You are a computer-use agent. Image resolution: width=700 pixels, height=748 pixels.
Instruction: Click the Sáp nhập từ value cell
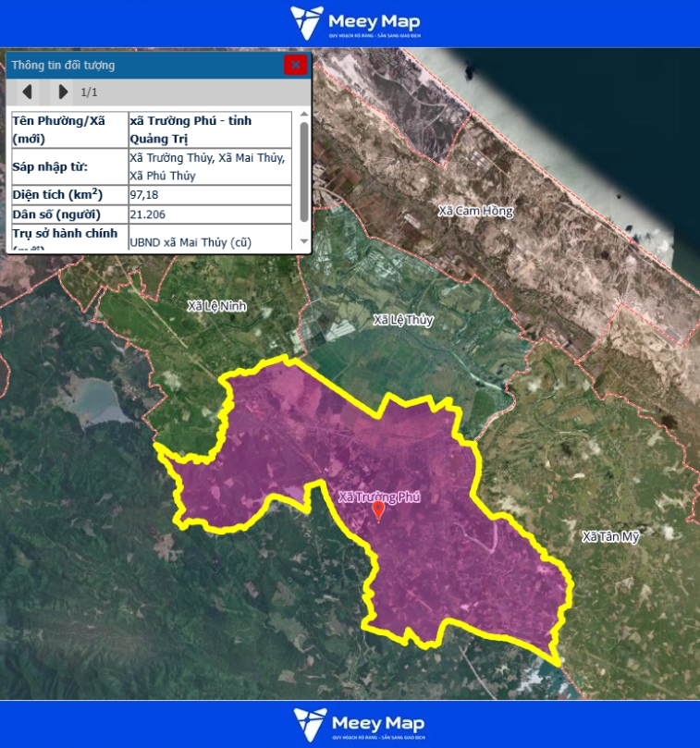(209, 166)
